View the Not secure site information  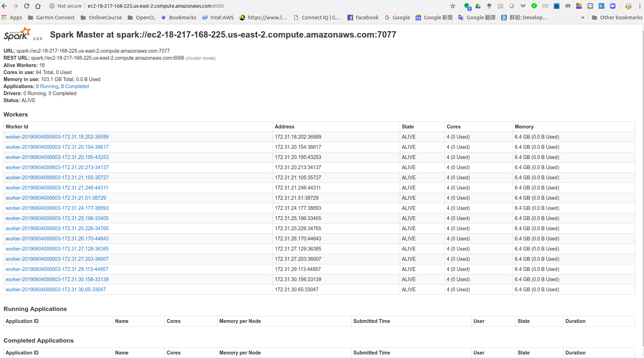pos(65,6)
